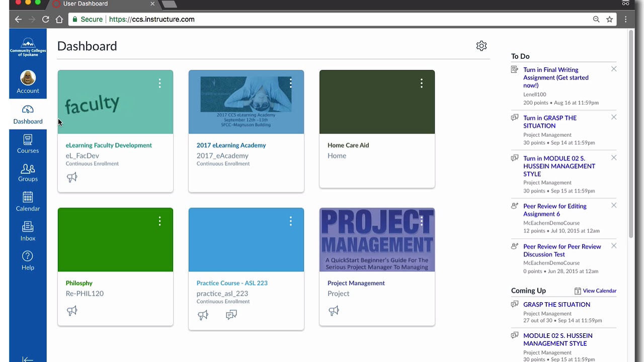644x362 pixels.
Task: Open options menu on Home Care Aid card
Action: pyautogui.click(x=421, y=83)
